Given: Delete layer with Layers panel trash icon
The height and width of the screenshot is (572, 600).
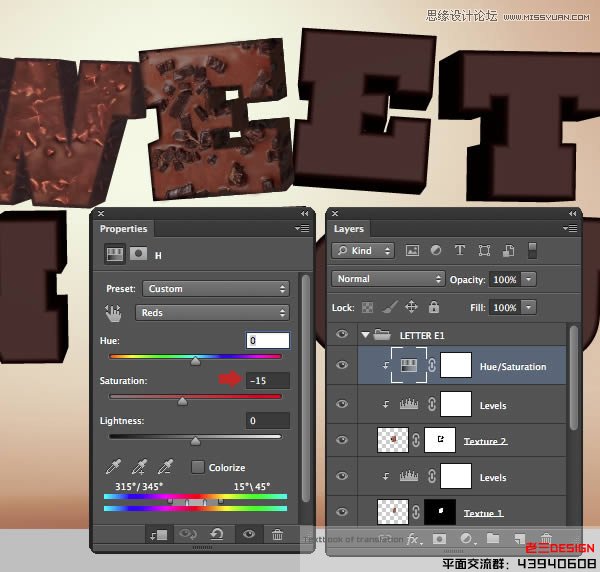Looking at the screenshot, I should 546,539.
